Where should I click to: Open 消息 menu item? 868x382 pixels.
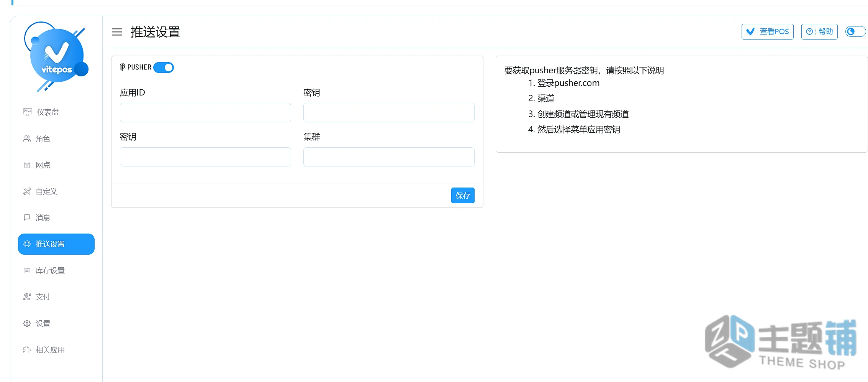[56, 218]
